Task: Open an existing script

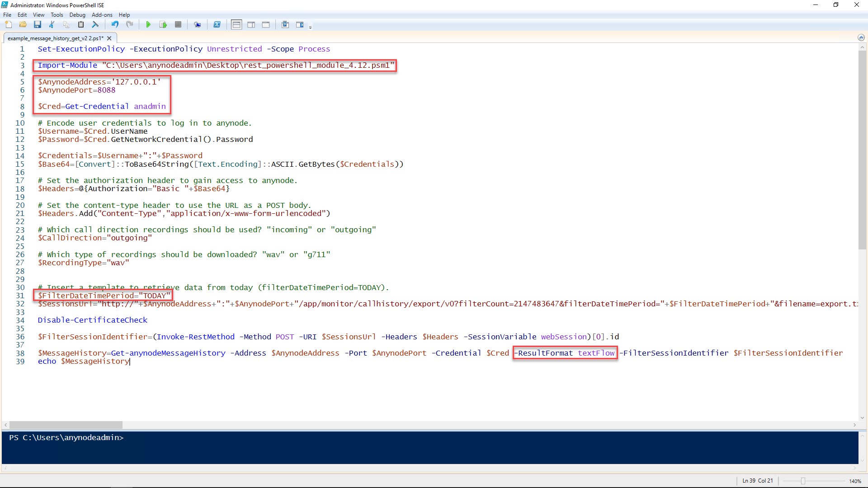Action: pos(23,24)
